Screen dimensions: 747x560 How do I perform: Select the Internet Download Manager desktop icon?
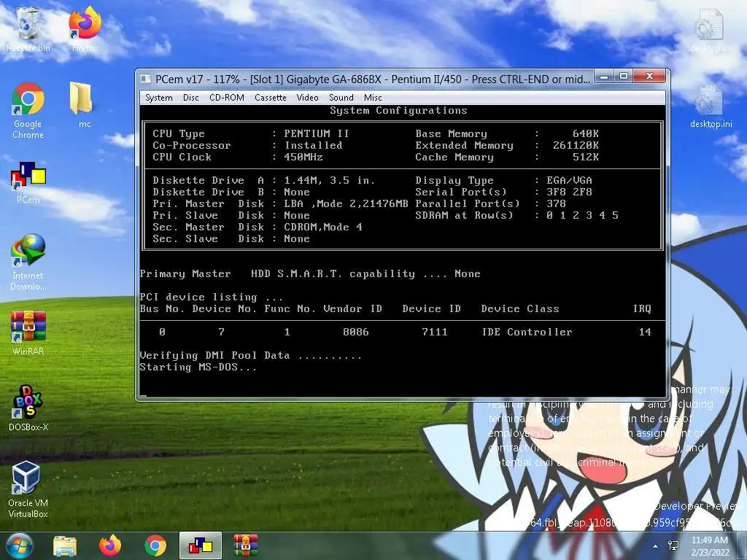coord(28,262)
